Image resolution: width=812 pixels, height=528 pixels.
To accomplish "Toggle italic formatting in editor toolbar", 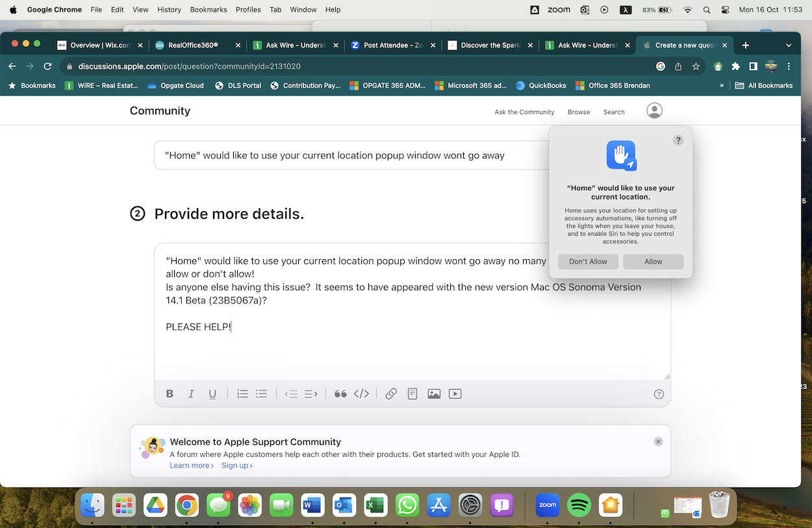I will tap(191, 394).
